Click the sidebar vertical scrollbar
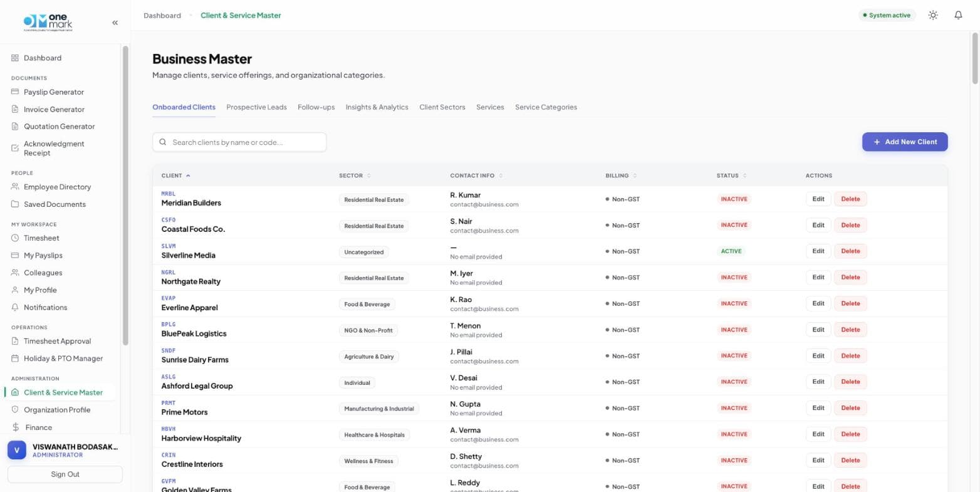The height and width of the screenshot is (492, 980). coord(125,195)
